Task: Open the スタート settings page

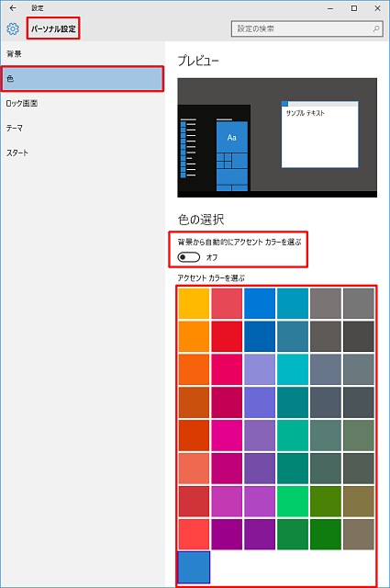Action: [x=17, y=153]
